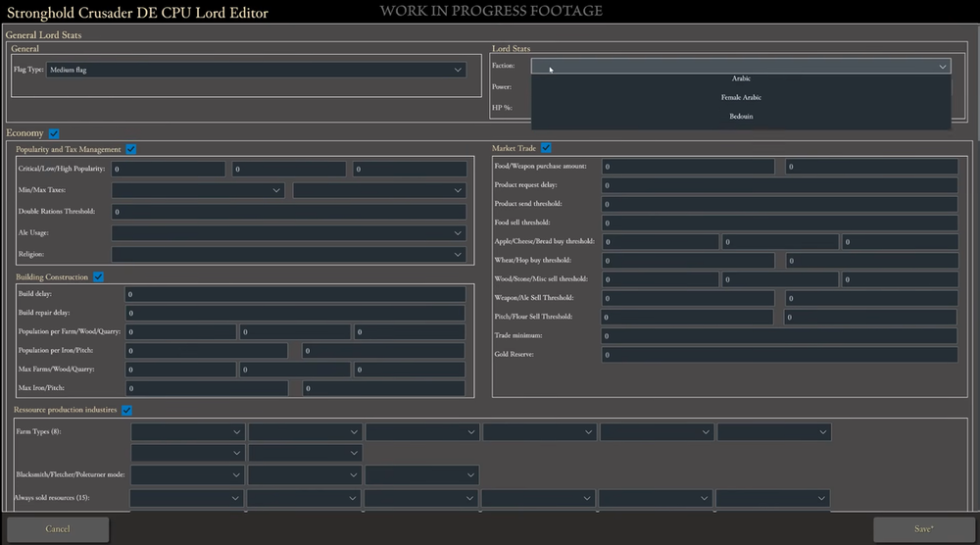
Task: Toggle Popularity and Tax Management checkbox
Action: click(131, 149)
